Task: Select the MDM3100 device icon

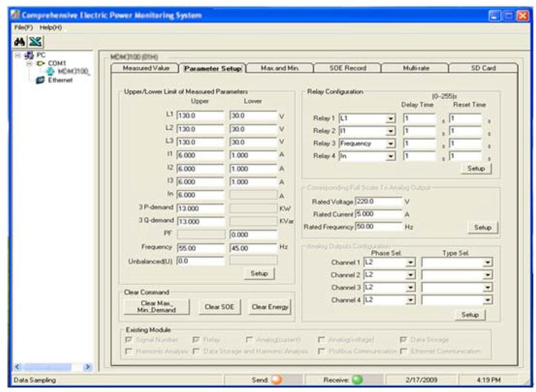Action: click(51, 71)
